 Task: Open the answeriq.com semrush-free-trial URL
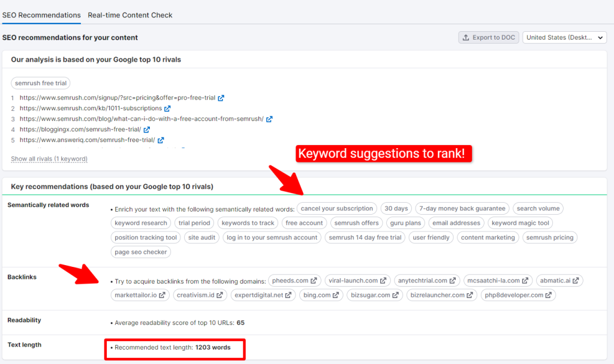[88, 140]
